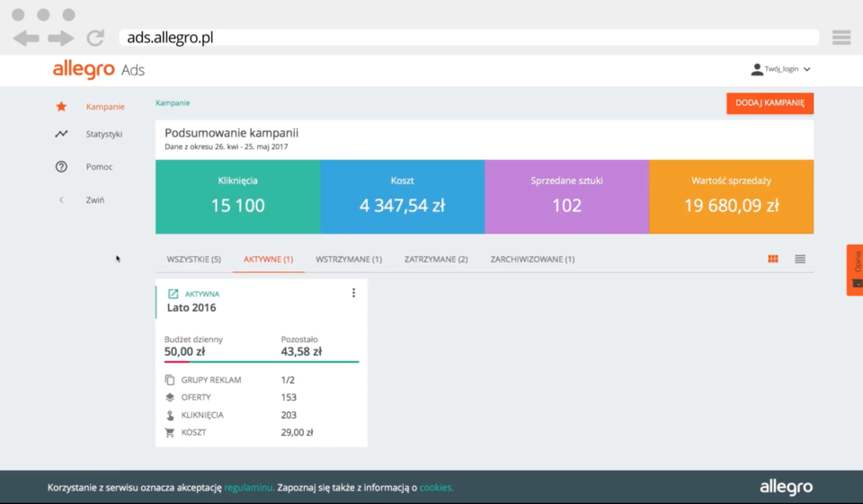863x504 pixels.
Task: Open the regulaminu link in footer
Action: point(249,488)
